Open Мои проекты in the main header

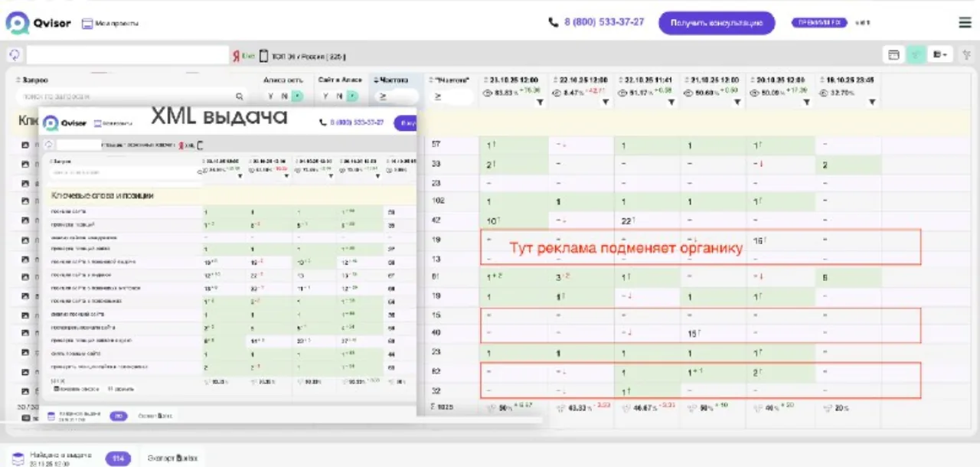click(110, 24)
